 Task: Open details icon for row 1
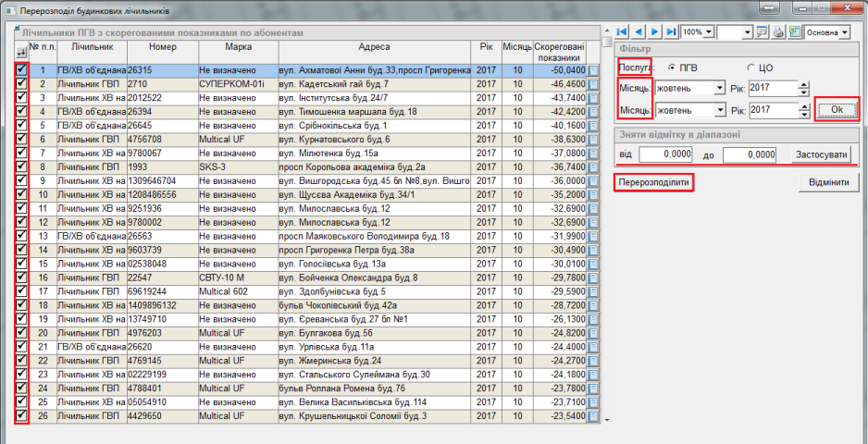point(593,70)
